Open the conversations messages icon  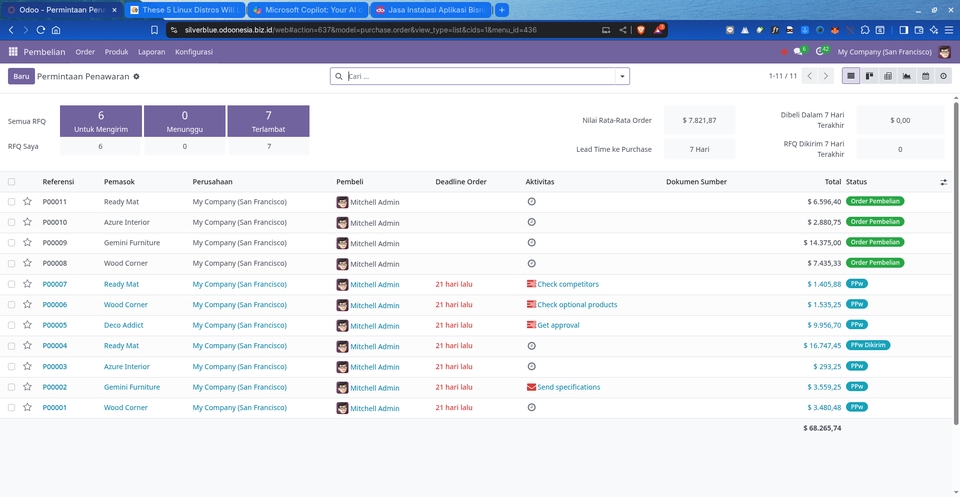(798, 51)
